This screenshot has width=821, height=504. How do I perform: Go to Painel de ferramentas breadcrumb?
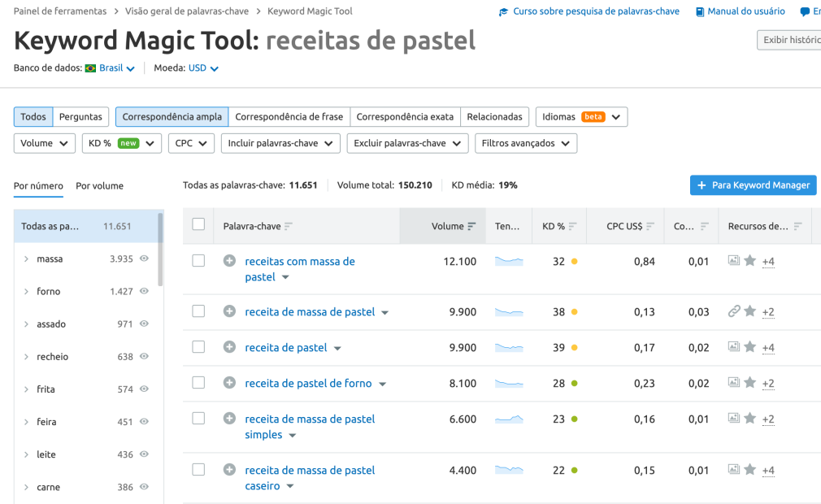point(59,11)
